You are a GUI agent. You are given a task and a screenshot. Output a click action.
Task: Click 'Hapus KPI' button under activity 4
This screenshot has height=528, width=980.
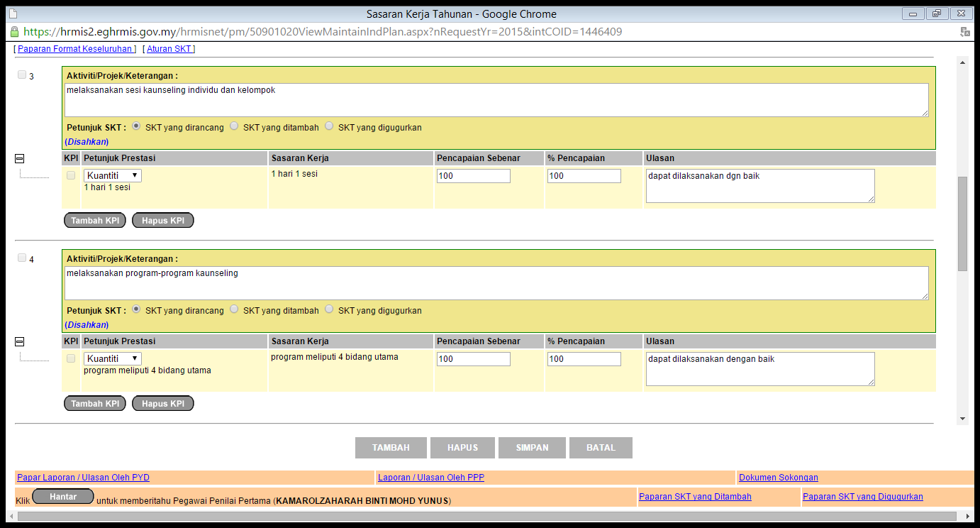[163, 404]
